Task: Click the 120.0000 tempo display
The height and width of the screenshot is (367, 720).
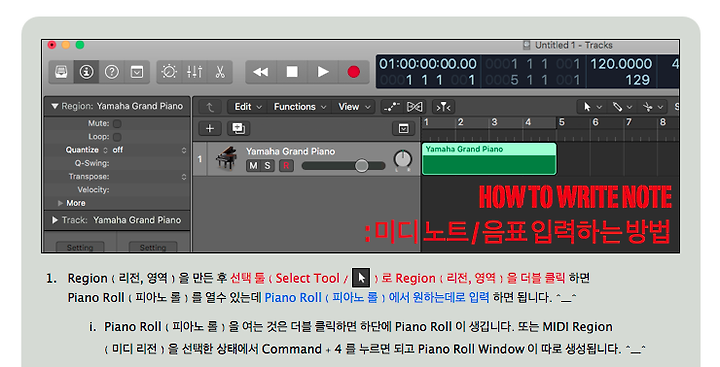Action: click(x=621, y=64)
